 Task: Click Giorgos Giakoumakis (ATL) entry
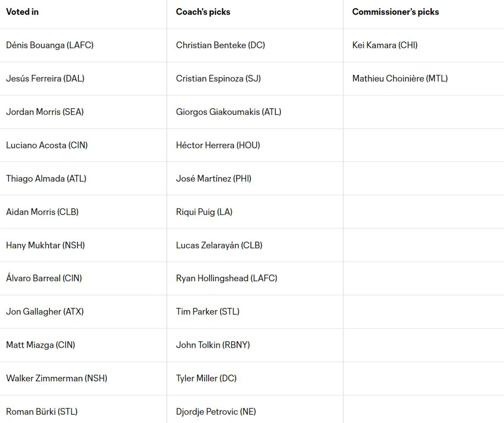point(228,112)
